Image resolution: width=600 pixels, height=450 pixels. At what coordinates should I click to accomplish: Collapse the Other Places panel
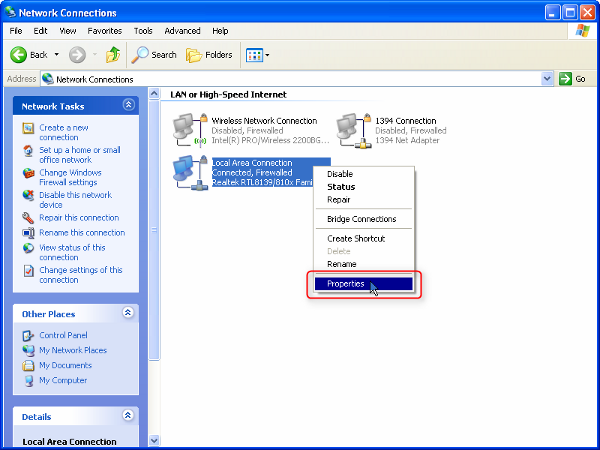tap(128, 313)
